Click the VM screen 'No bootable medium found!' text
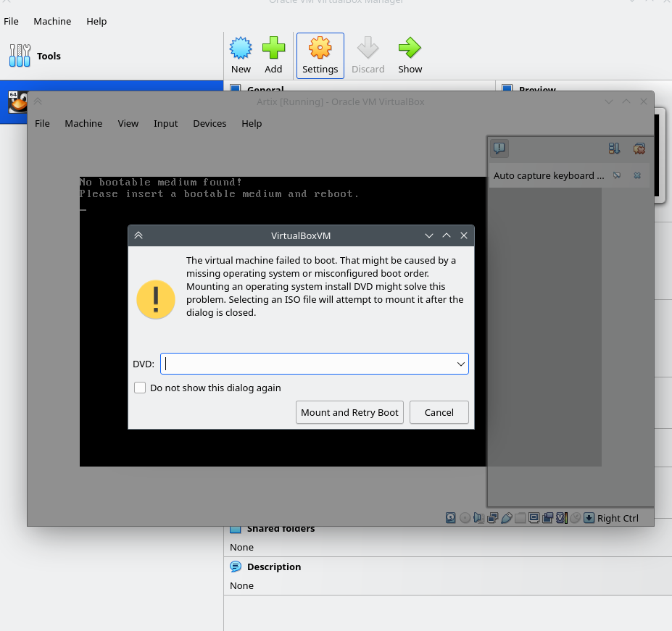 [161, 182]
